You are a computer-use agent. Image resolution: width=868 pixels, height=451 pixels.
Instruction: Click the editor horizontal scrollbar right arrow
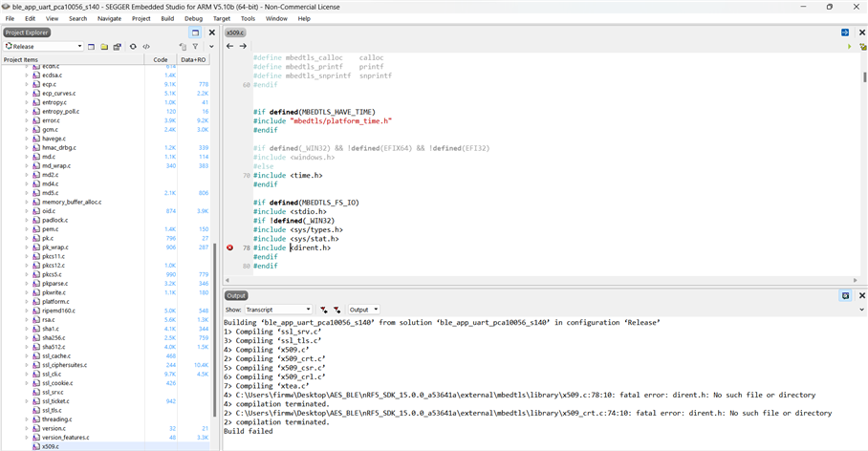[x=856, y=281]
